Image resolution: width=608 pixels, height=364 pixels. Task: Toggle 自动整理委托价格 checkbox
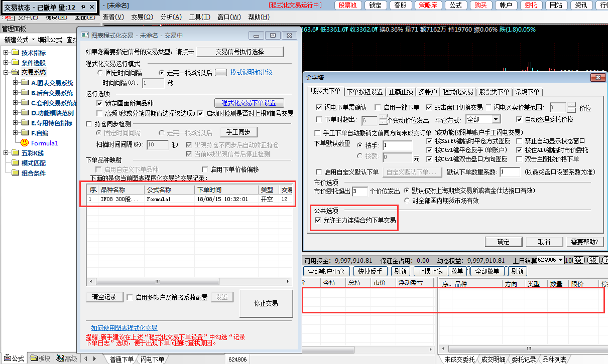click(x=520, y=119)
